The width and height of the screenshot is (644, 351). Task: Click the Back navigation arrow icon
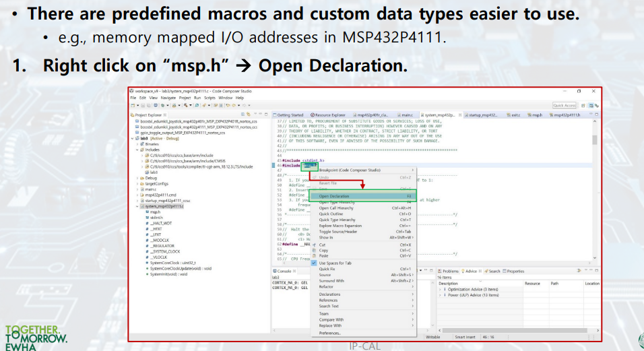[x=234, y=105]
